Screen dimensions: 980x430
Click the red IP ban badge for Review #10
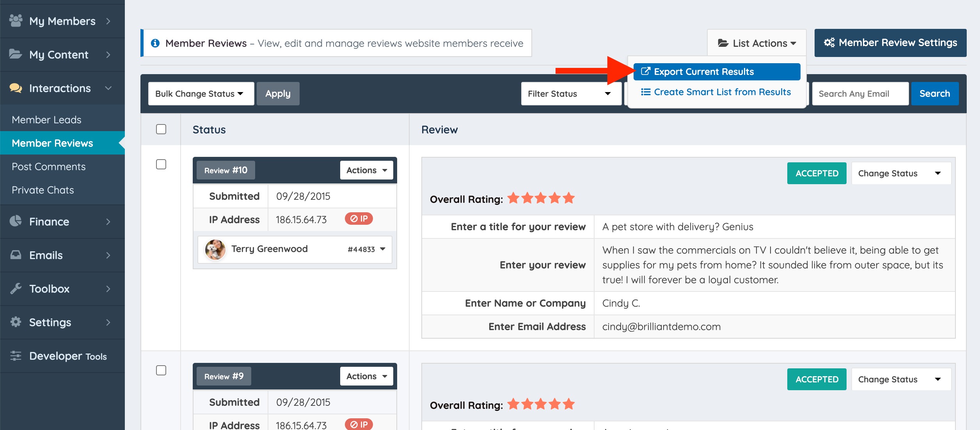[x=359, y=219]
